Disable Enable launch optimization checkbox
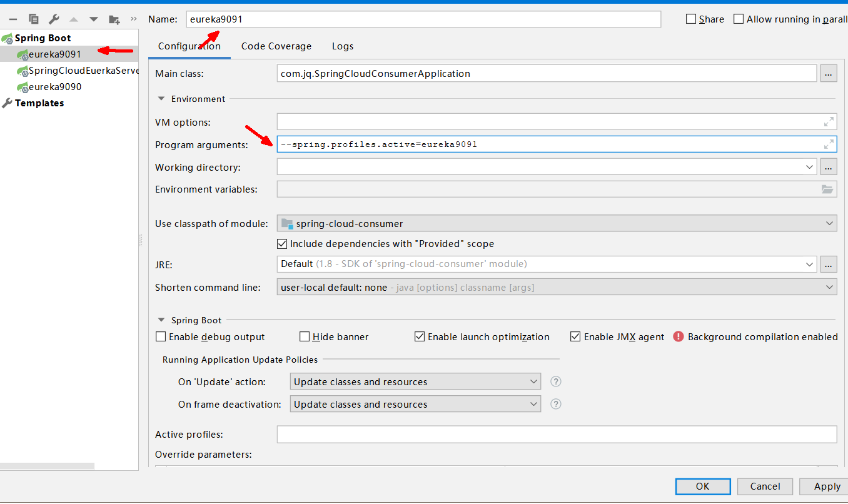The width and height of the screenshot is (848, 504). click(x=420, y=337)
